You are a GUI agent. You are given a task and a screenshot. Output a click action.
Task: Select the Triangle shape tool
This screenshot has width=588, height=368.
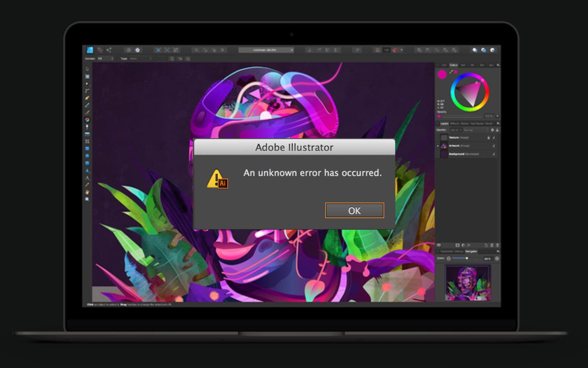[87, 171]
